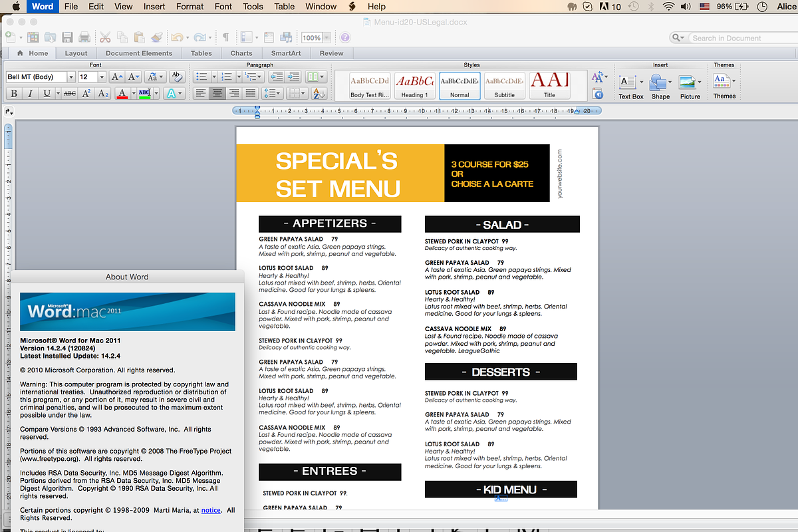
Task: Expand bulleted list options arrow
Action: tap(213, 77)
